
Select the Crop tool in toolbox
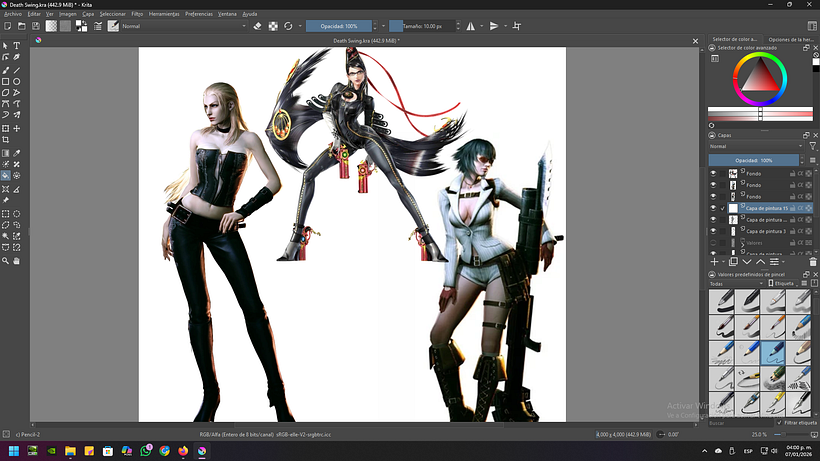click(x=6, y=140)
